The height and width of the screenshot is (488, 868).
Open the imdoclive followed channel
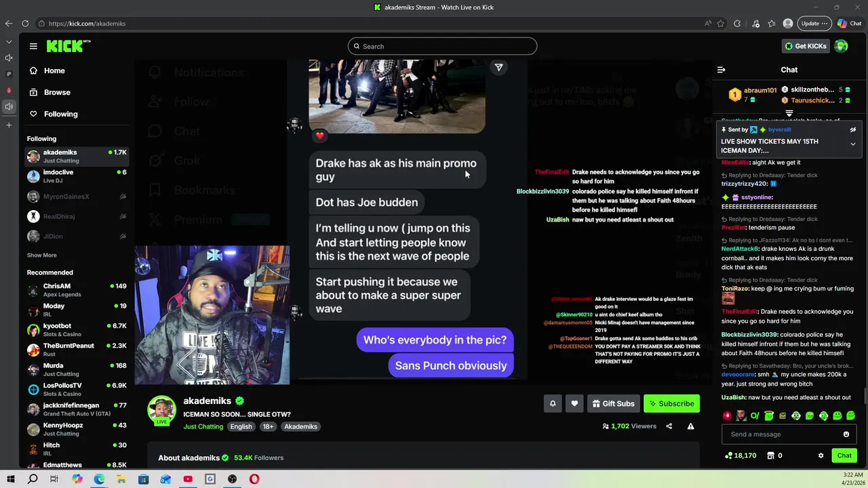tap(77, 176)
